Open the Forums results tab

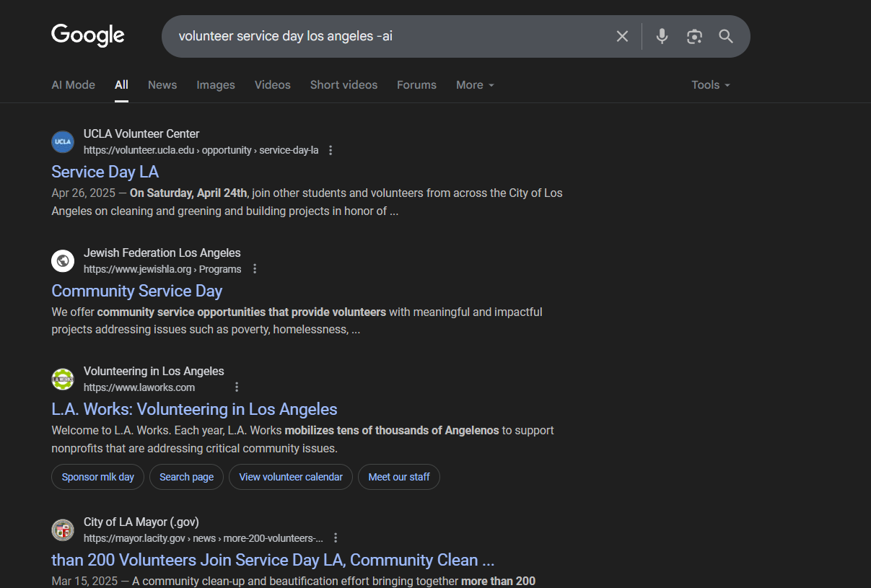click(x=416, y=85)
